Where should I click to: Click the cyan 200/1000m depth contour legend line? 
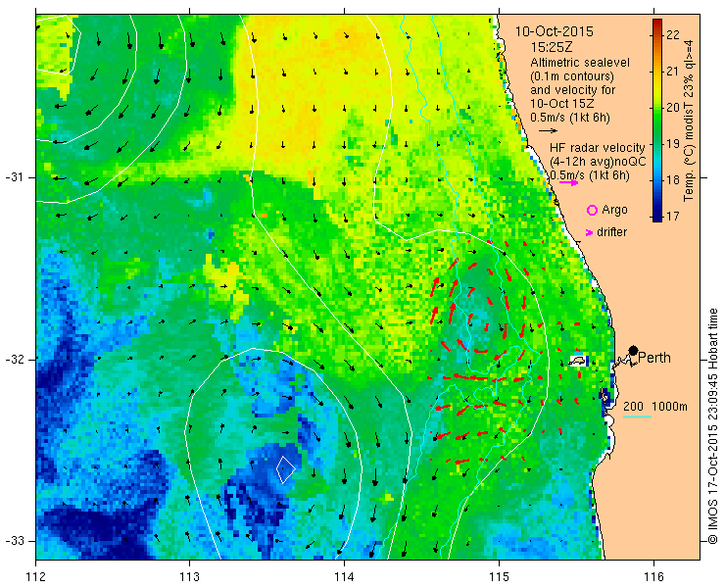tap(637, 417)
